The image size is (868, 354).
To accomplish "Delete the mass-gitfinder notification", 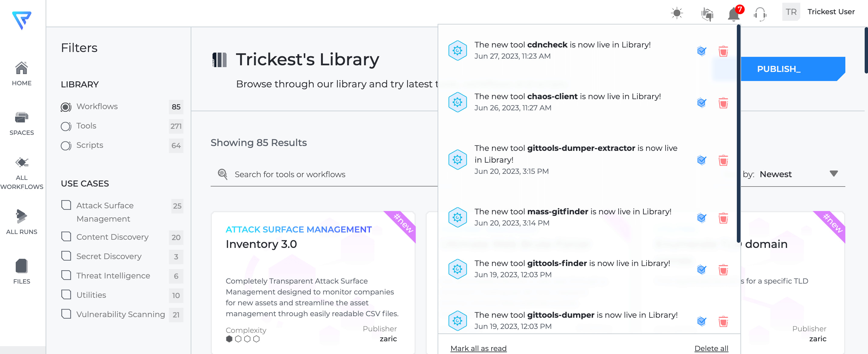I will point(723,218).
